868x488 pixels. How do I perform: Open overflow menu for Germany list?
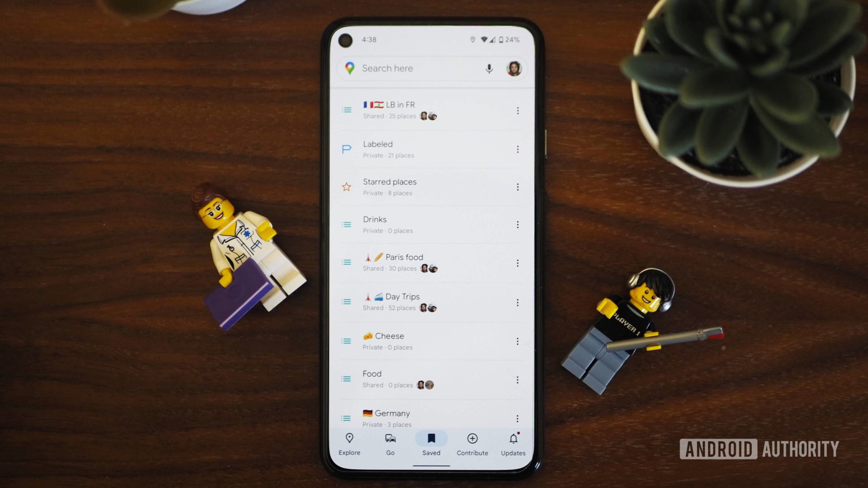coord(517,418)
